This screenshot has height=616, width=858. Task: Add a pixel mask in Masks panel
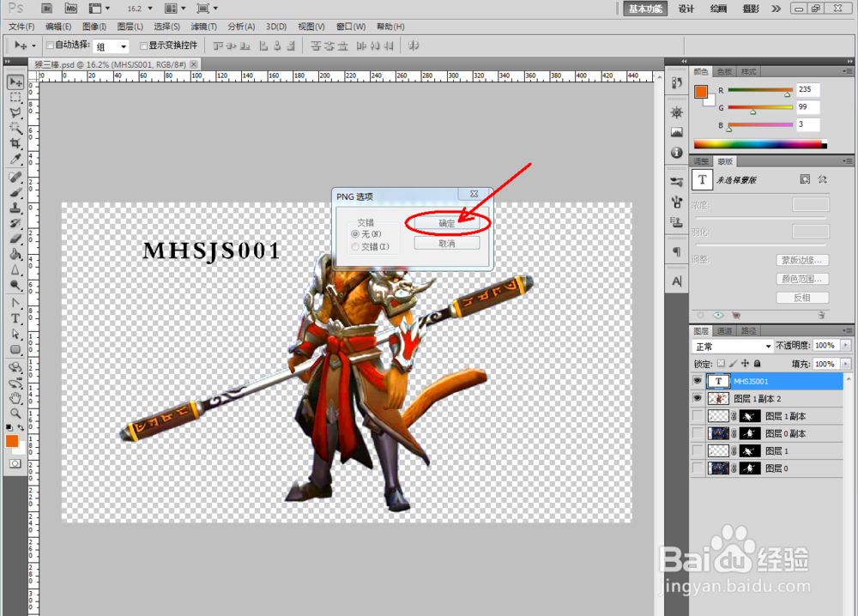tap(805, 179)
